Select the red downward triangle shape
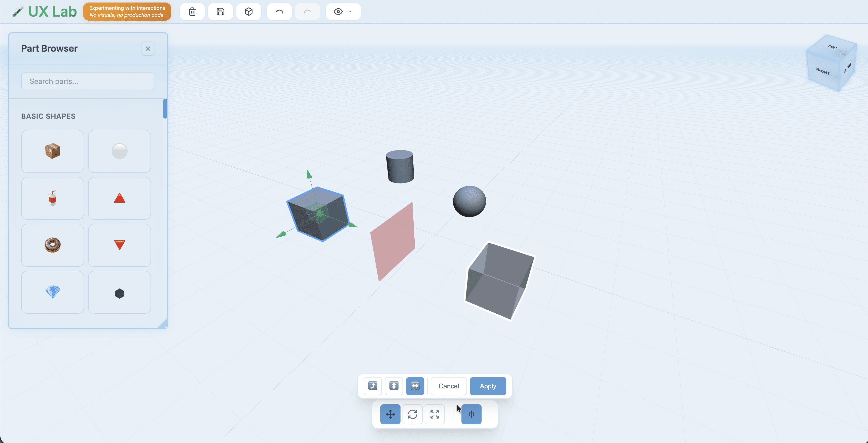 tap(119, 245)
